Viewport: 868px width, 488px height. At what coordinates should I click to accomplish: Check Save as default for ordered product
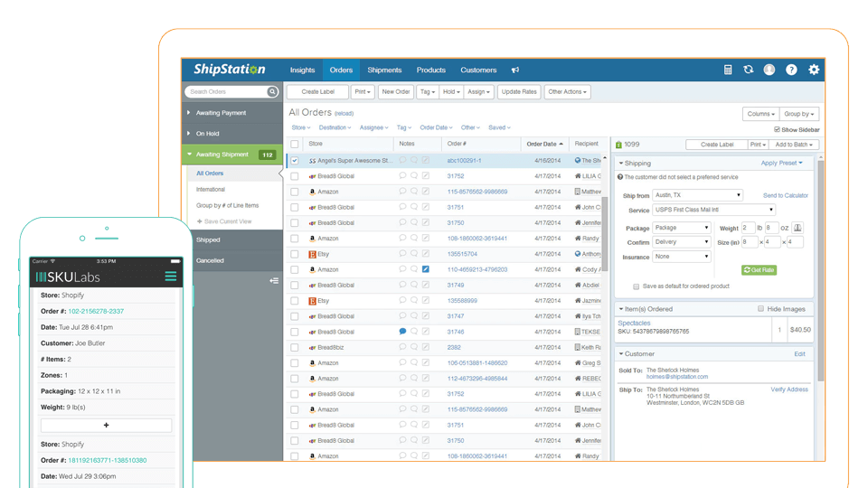click(x=636, y=286)
